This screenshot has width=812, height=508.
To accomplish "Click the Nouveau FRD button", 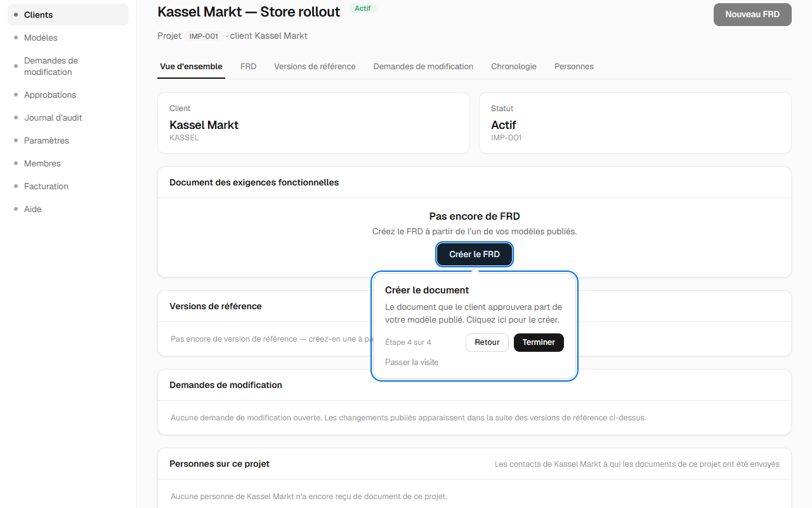I will (x=752, y=14).
